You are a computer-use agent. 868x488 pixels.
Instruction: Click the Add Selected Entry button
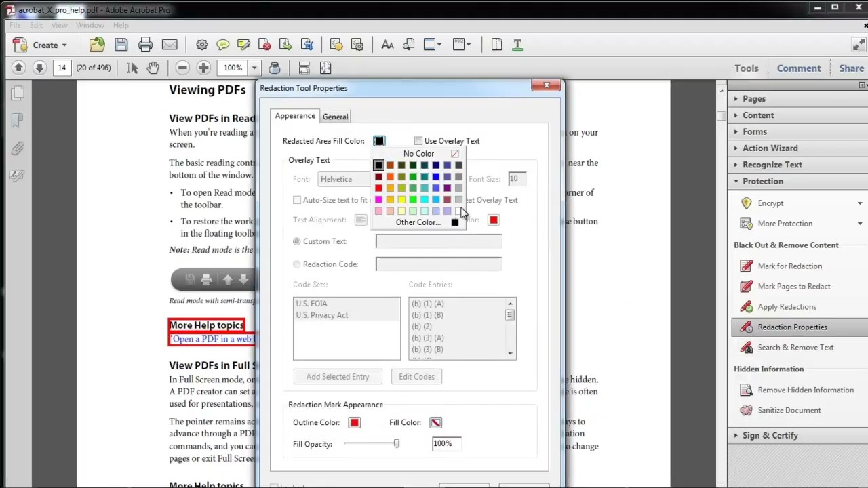[x=338, y=377]
